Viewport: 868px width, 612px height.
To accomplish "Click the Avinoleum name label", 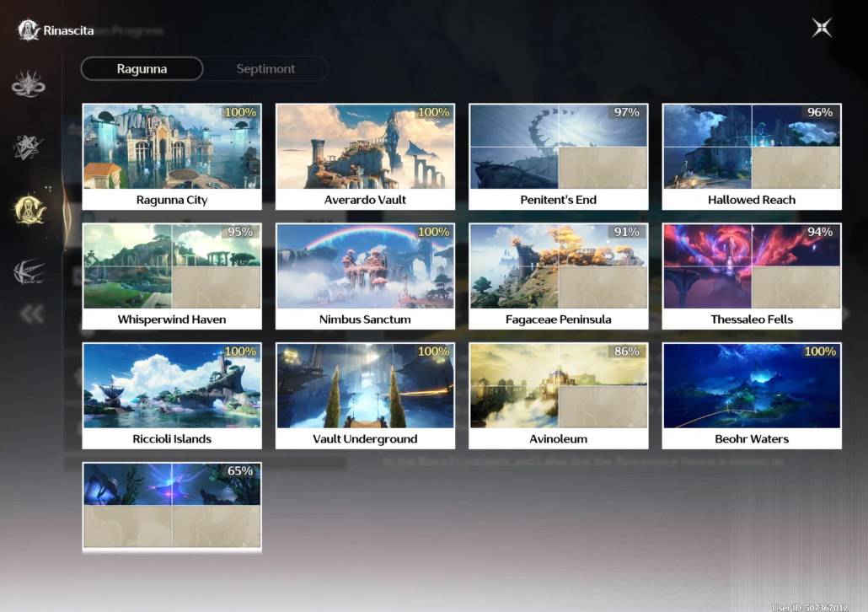I will tap(559, 439).
